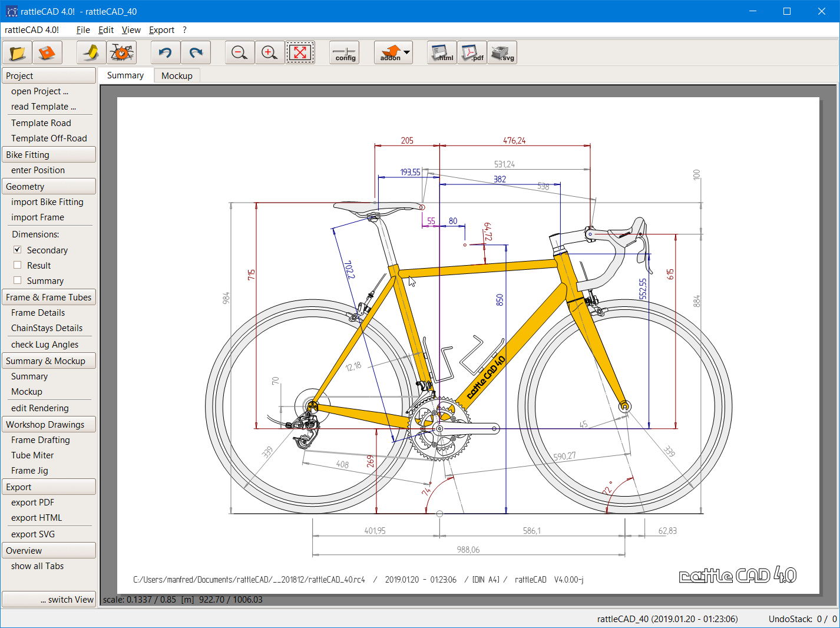Viewport: 840px width, 628px height.
Task: Save project with the orange floppy disk icon
Action: pos(47,52)
